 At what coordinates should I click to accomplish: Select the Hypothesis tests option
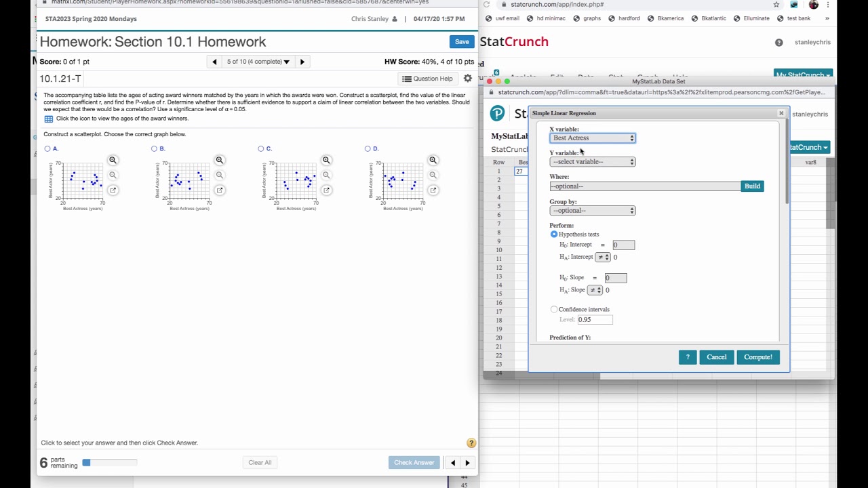click(x=554, y=235)
